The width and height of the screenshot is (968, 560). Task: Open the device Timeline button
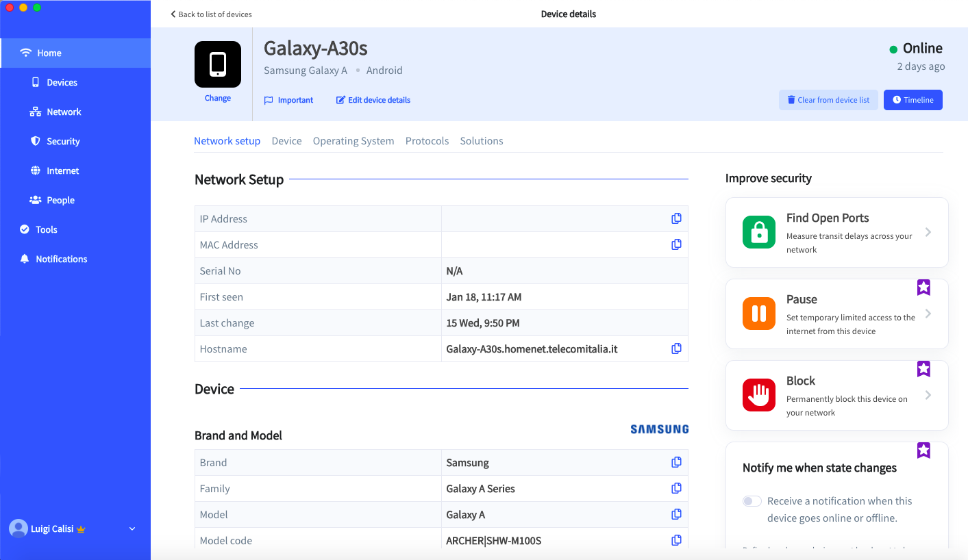(x=913, y=100)
